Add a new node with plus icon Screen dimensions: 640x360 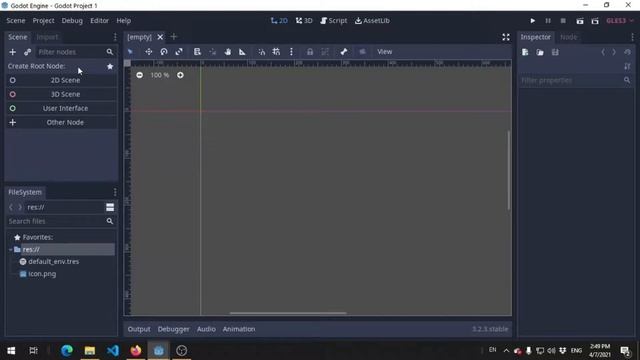[12, 52]
